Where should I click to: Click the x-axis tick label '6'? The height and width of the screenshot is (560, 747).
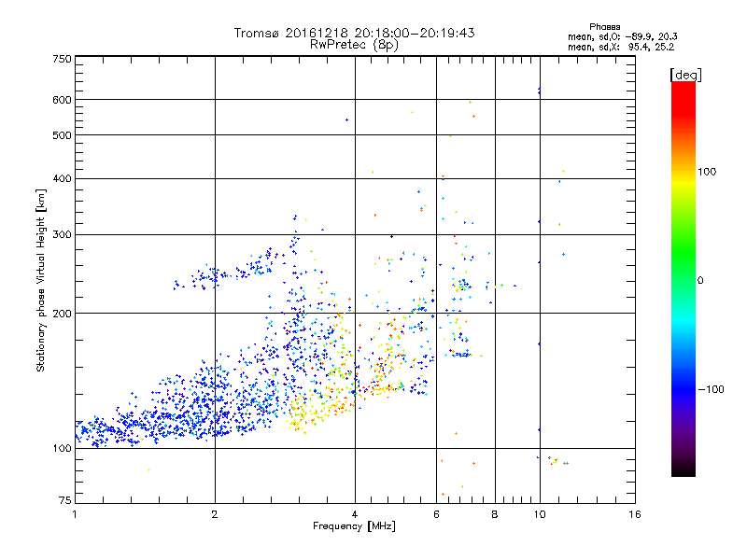pos(436,514)
